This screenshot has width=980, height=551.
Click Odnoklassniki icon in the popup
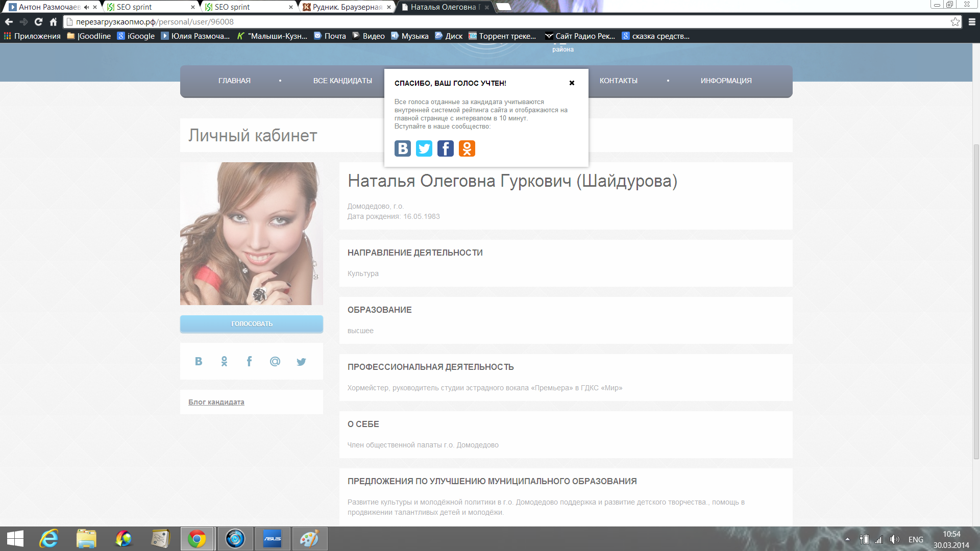tap(467, 148)
